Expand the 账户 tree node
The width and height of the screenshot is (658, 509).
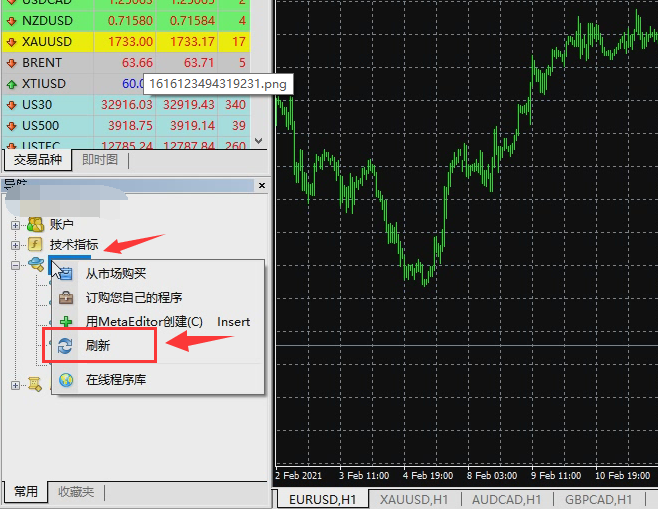[x=16, y=225]
